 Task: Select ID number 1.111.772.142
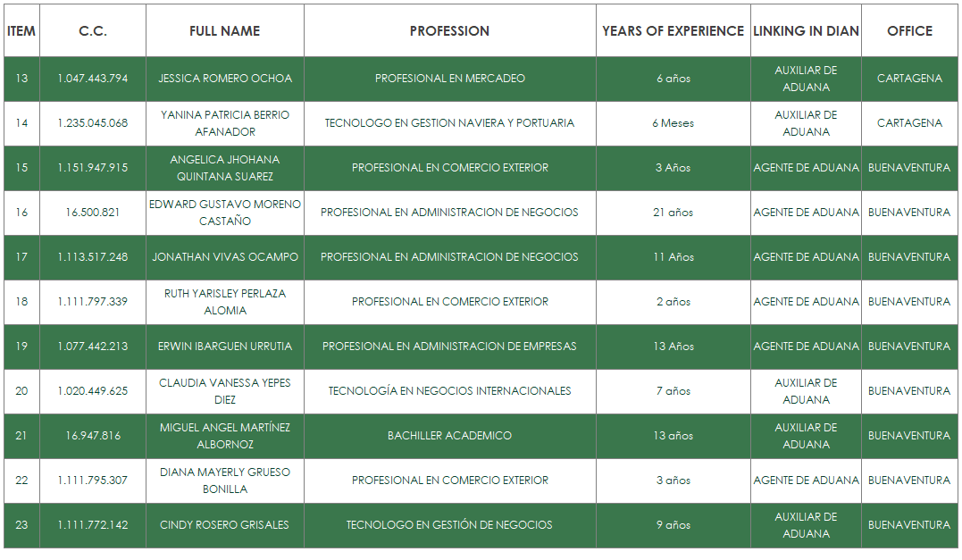(93, 526)
